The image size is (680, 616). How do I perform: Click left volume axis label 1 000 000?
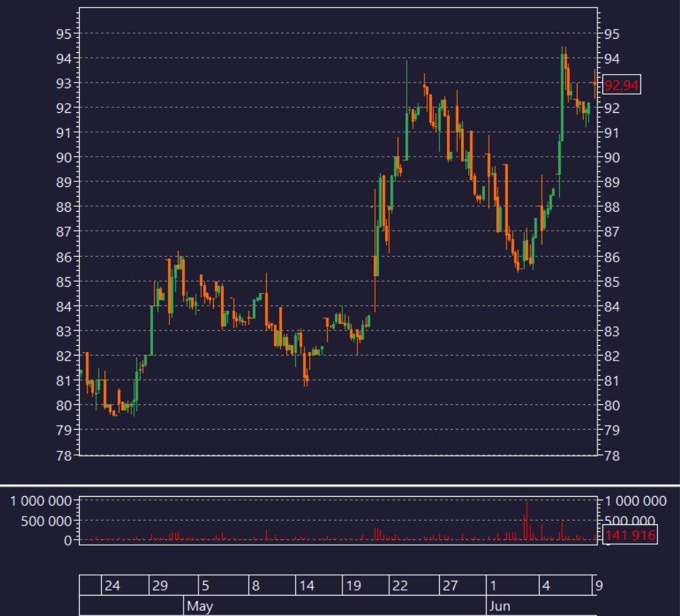pos(41,501)
